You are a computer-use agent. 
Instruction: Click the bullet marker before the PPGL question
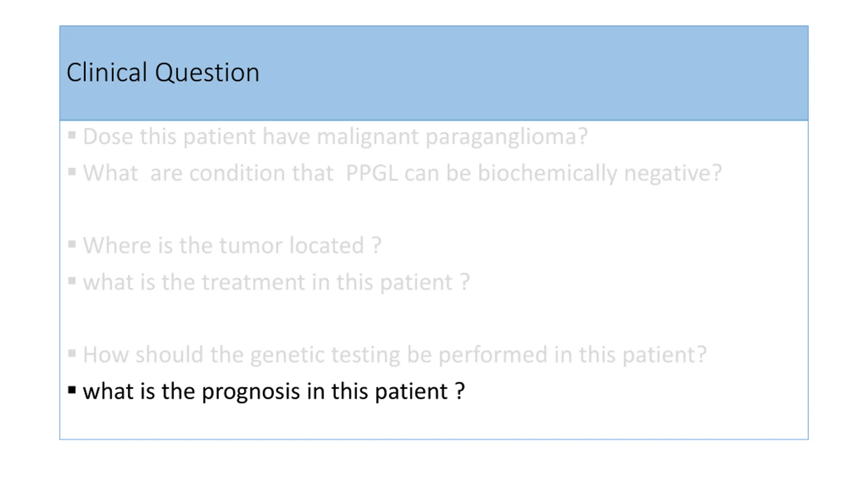72,171
